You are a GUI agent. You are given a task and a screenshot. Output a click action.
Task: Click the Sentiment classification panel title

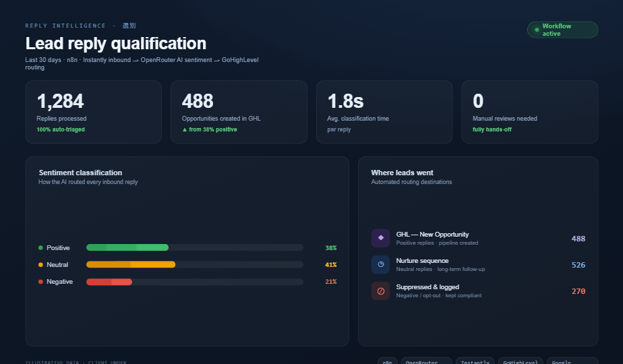[x=80, y=173]
